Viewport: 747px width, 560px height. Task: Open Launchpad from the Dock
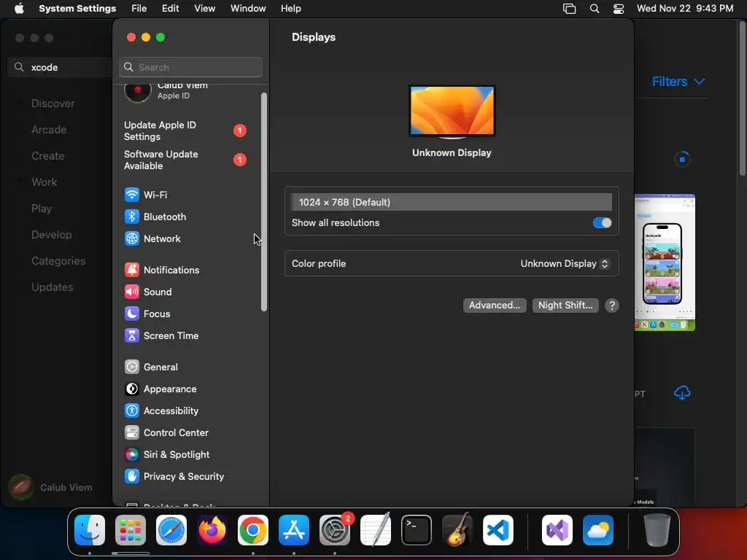click(x=131, y=530)
